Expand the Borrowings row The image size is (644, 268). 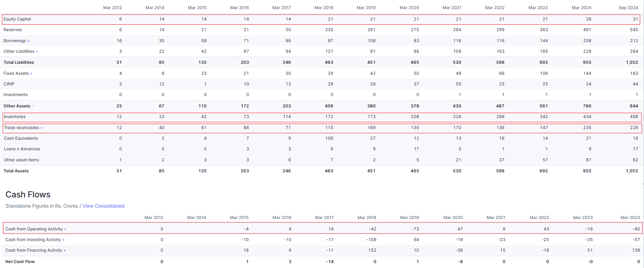pos(28,41)
